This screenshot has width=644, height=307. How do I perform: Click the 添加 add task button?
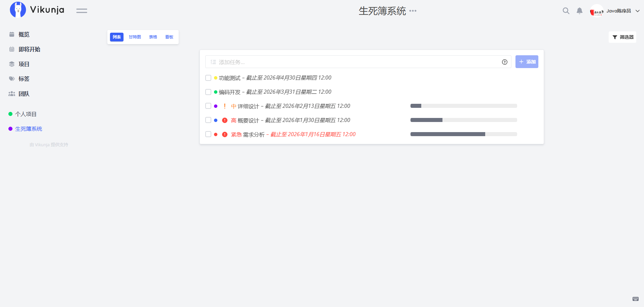tap(527, 62)
